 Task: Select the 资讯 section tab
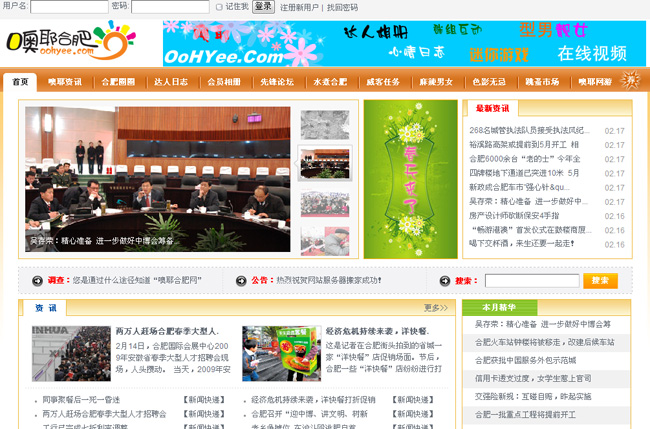[46, 308]
